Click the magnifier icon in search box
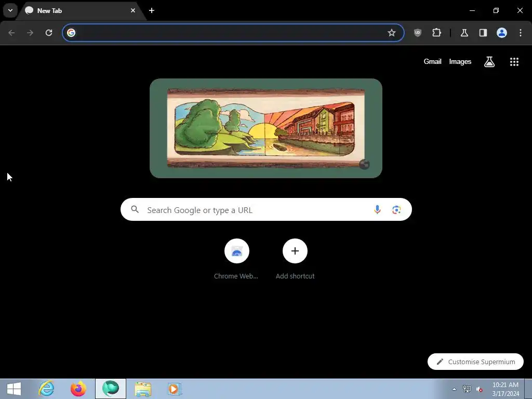 [x=135, y=209]
